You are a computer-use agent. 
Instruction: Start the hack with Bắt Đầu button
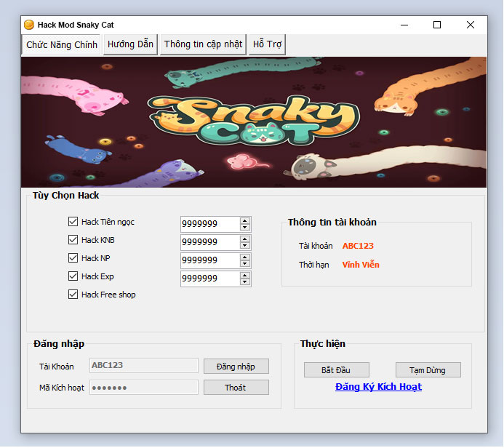click(337, 370)
